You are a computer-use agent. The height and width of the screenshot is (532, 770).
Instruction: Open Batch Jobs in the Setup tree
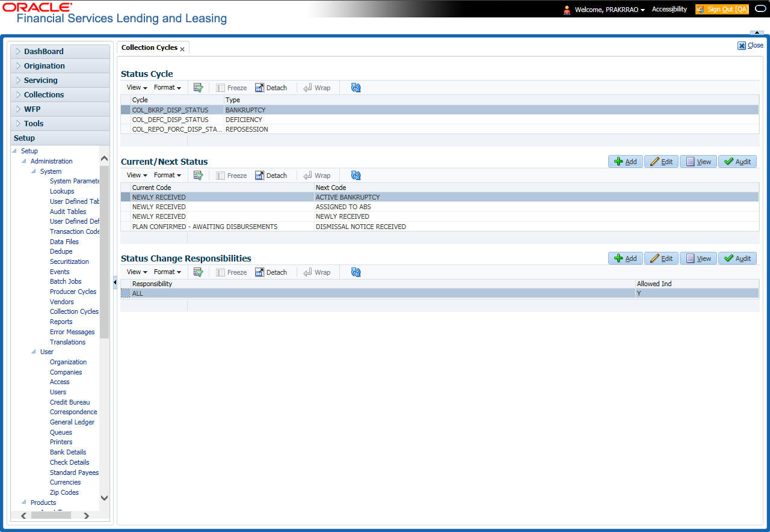pos(66,281)
